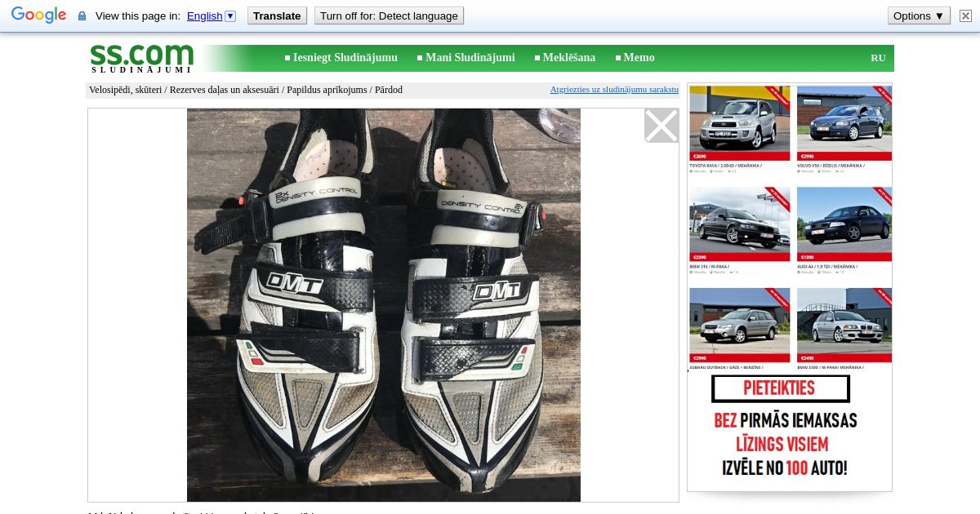Click the secure lock icon
Image resolution: width=980 pixels, height=514 pixels.
(82, 16)
